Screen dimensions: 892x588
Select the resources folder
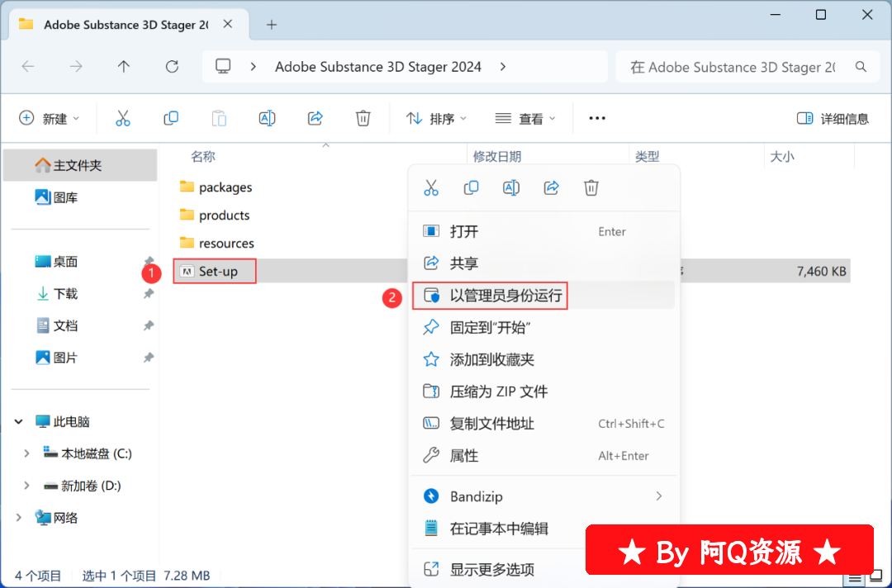coord(216,243)
